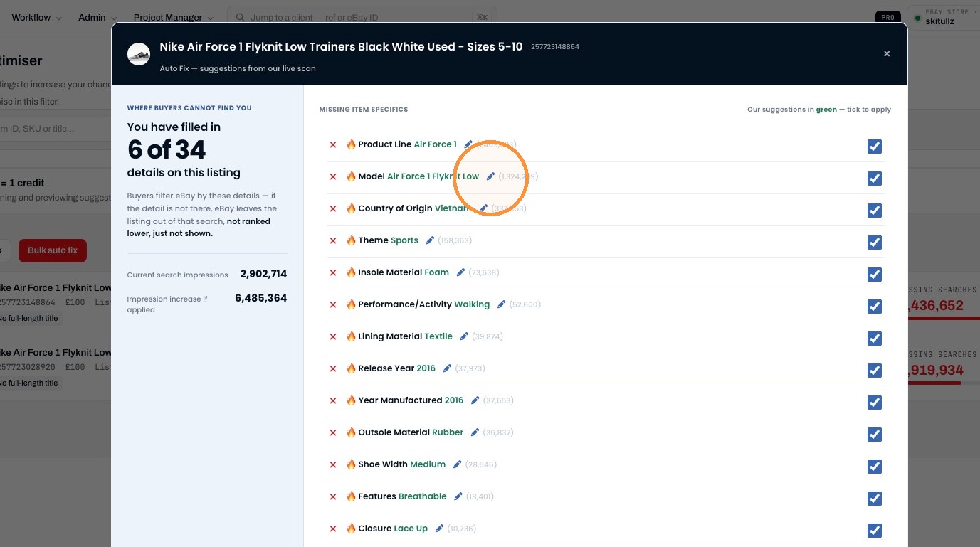Open the skitullz eBay store account
The width and height of the screenshot is (980, 547).
point(942,17)
